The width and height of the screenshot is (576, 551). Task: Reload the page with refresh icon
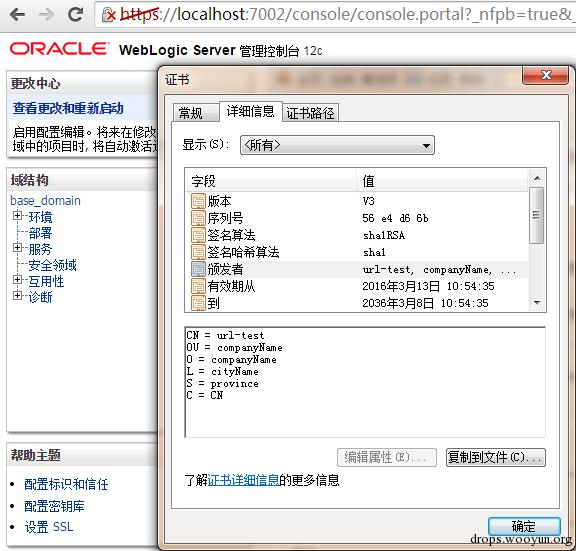[76, 15]
